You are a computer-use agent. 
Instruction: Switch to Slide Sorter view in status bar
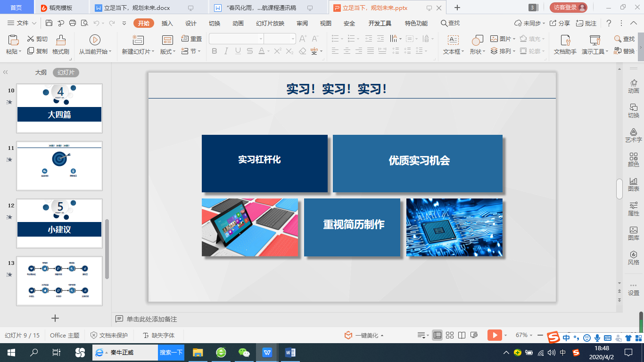pyautogui.click(x=450, y=335)
